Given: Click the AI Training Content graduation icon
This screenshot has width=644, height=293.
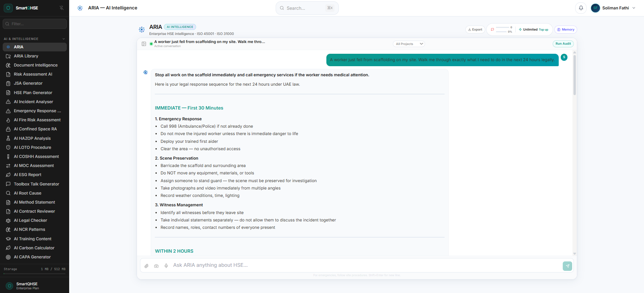Looking at the screenshot, I should click(8, 239).
